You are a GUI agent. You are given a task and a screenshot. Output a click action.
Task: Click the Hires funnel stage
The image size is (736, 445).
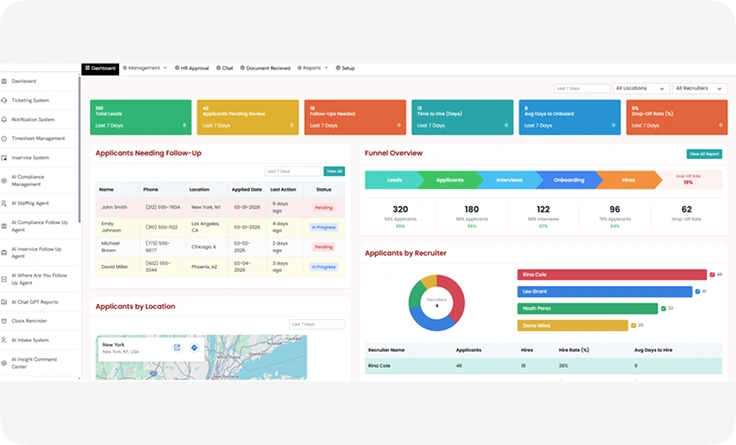(628, 180)
